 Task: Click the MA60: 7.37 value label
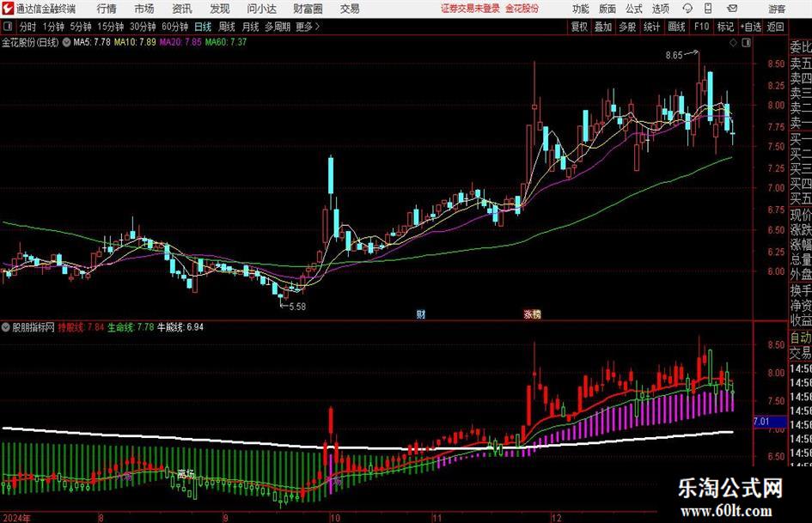point(226,42)
